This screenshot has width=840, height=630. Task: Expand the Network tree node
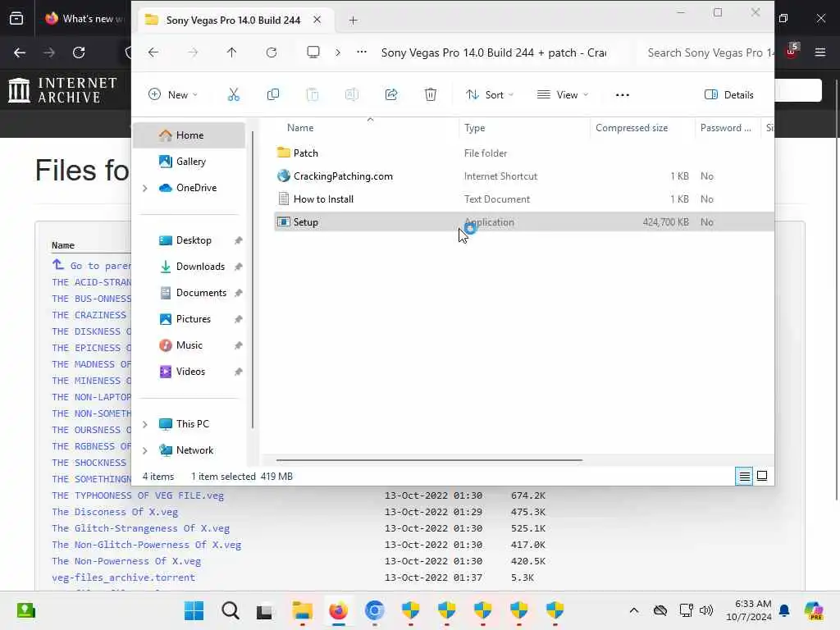click(x=144, y=450)
